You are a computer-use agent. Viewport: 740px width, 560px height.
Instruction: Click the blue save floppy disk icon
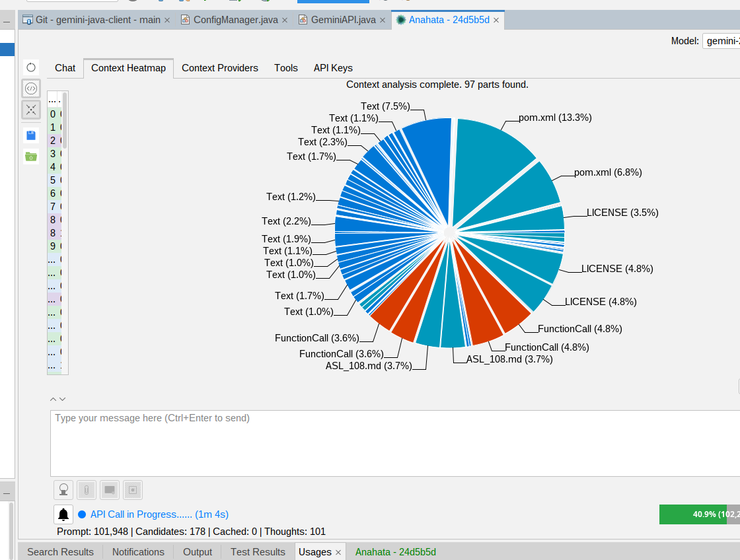click(x=31, y=135)
